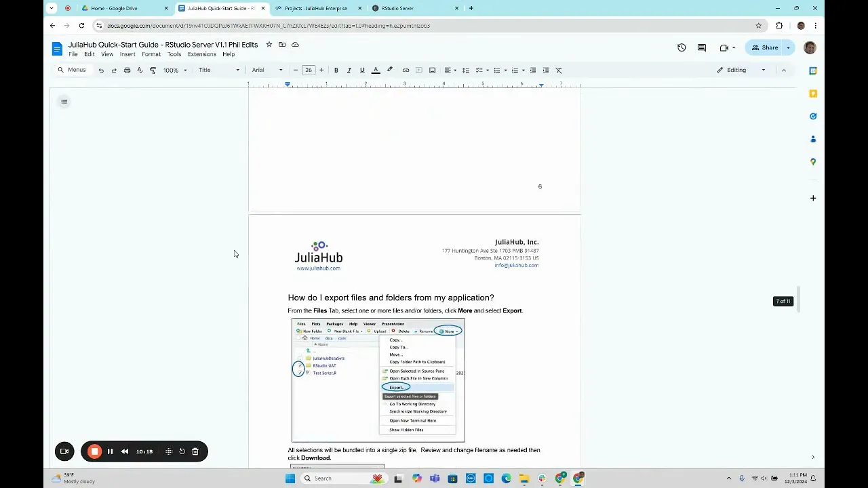The width and height of the screenshot is (868, 488).
Task: Open the Edit menu
Action: [x=90, y=54]
